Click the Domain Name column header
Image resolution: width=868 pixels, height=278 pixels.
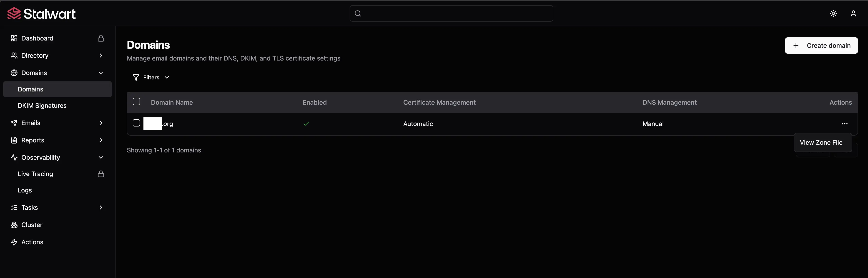tap(172, 103)
